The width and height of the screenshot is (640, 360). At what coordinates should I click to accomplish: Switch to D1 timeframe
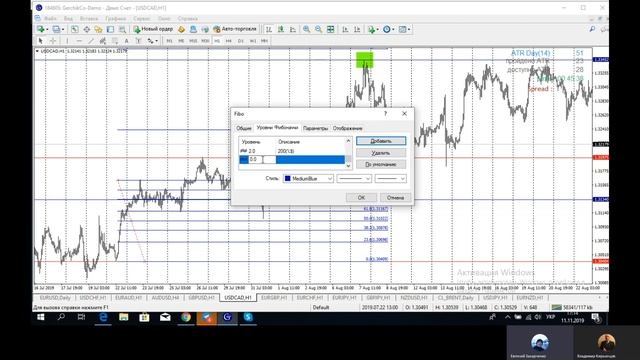[241, 41]
